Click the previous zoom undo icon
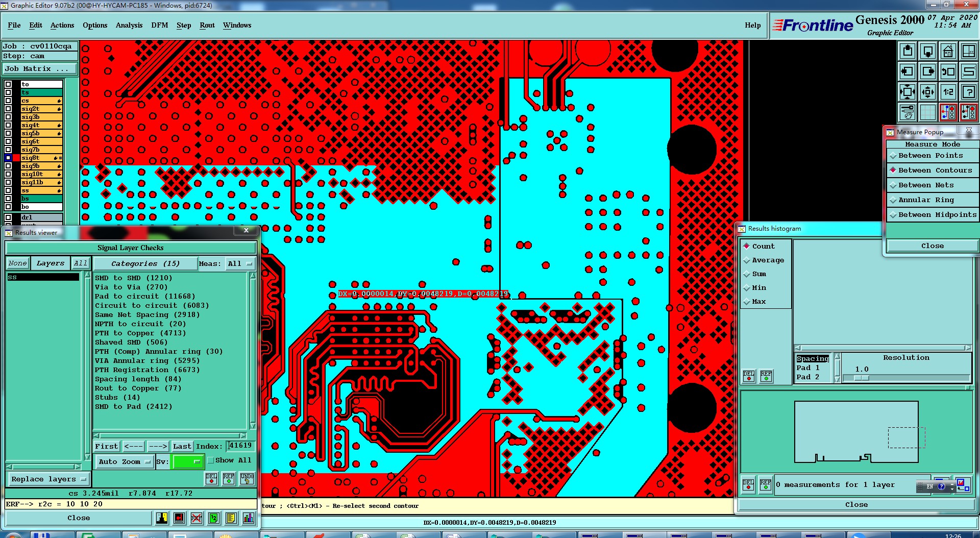Image resolution: width=980 pixels, height=538 pixels. pos(948,71)
